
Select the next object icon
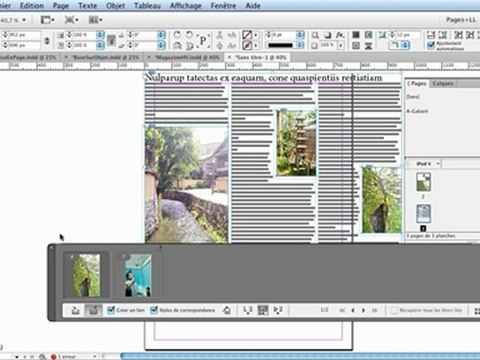[232, 45]
